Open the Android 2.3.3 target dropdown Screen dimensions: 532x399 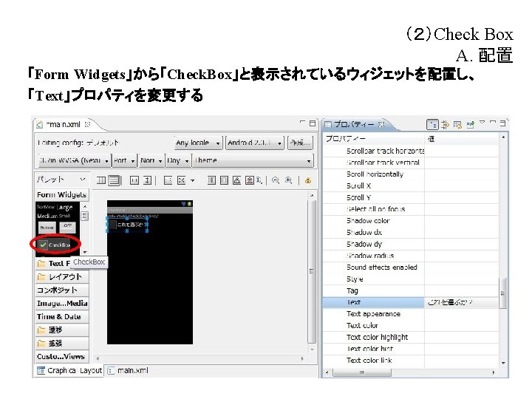(x=255, y=143)
